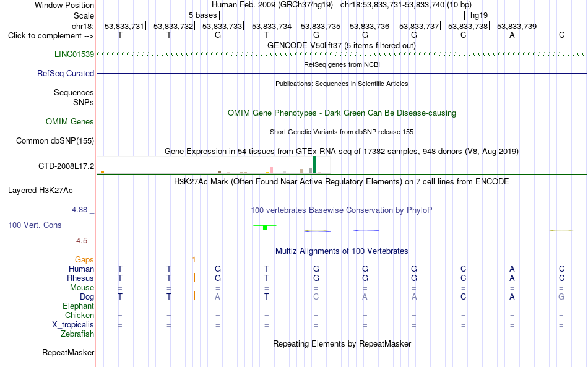Click the 'Click to complement -->' label
Image resolution: width=588 pixels, height=367 pixels.
pos(51,36)
